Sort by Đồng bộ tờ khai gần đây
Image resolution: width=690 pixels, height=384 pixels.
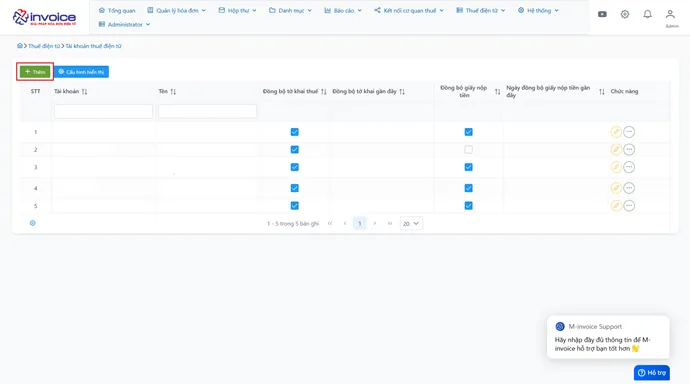click(x=402, y=91)
